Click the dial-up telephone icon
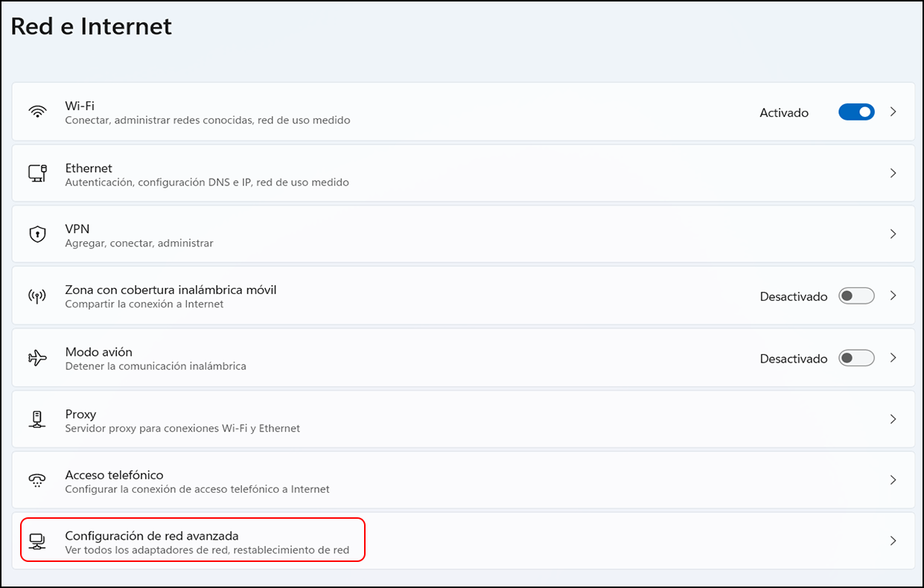This screenshot has width=924, height=588. coord(37,481)
